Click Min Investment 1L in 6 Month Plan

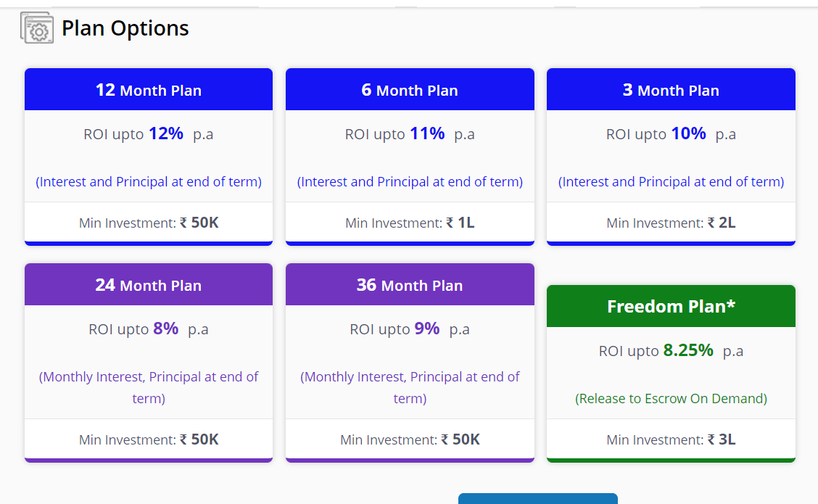pos(410,223)
